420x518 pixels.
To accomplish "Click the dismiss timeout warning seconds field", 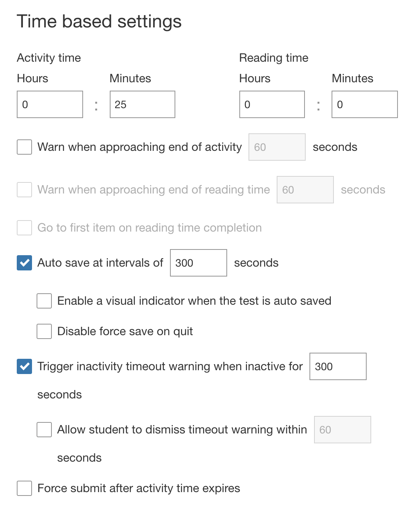I will tap(342, 430).
